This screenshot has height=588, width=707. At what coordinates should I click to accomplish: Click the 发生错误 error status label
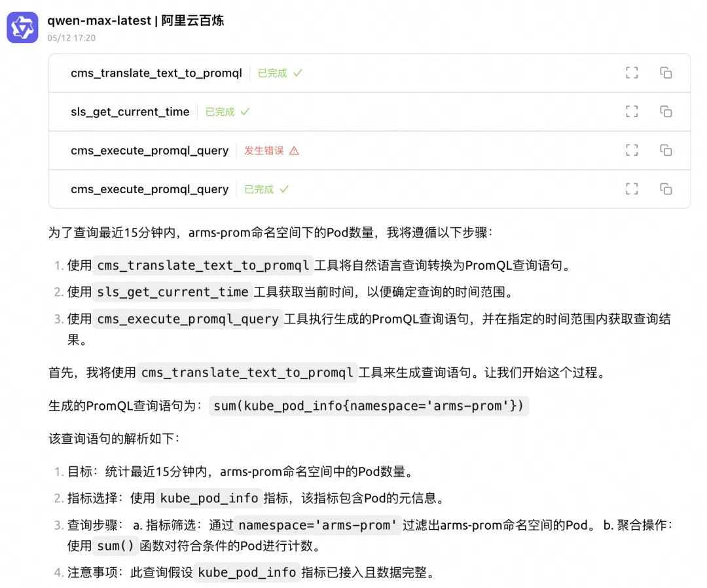pyautogui.click(x=264, y=151)
